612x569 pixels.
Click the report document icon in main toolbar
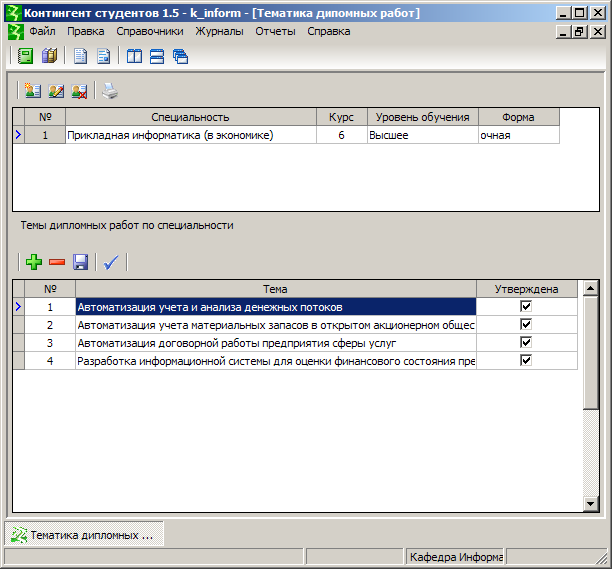coord(103,56)
